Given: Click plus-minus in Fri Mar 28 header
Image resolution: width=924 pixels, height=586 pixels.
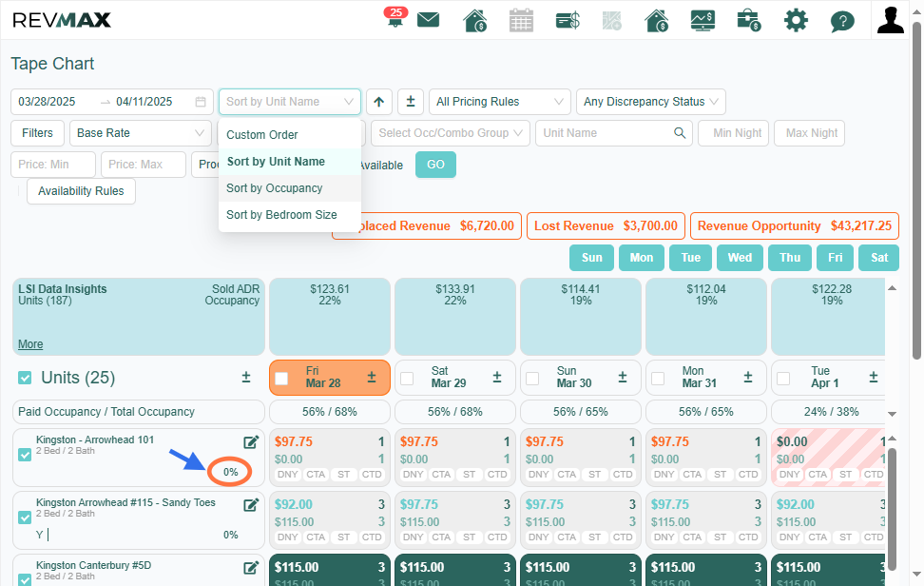Looking at the screenshot, I should 372,378.
